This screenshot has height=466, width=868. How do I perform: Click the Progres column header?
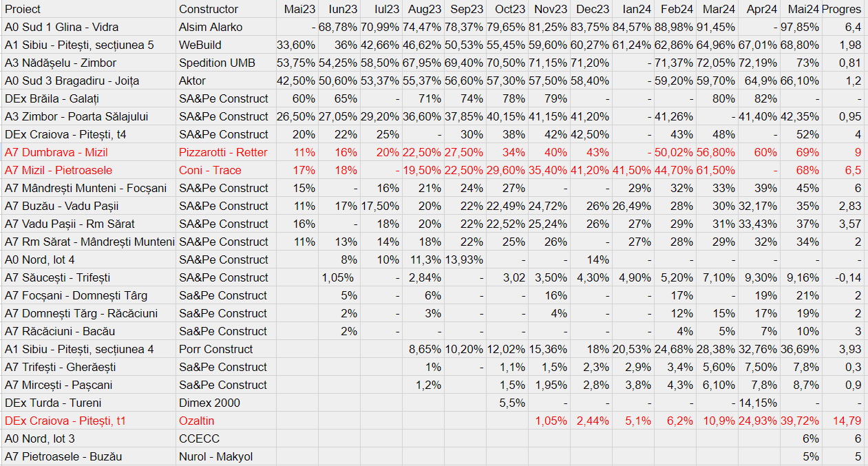click(841, 9)
